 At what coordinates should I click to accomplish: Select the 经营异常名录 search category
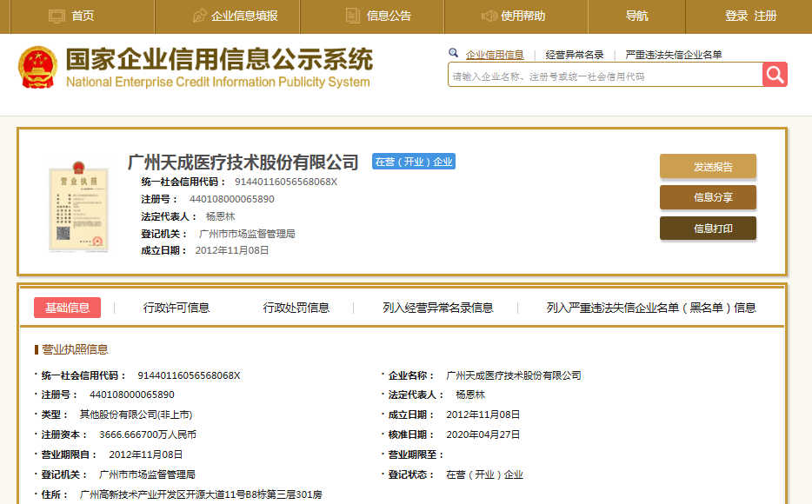pyautogui.click(x=575, y=55)
